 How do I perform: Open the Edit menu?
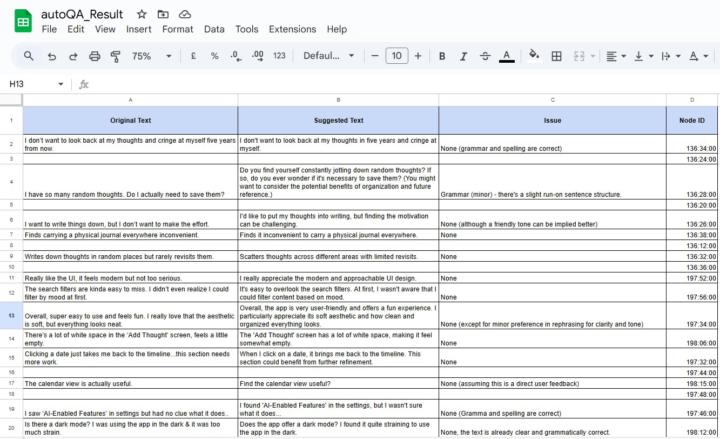point(75,29)
